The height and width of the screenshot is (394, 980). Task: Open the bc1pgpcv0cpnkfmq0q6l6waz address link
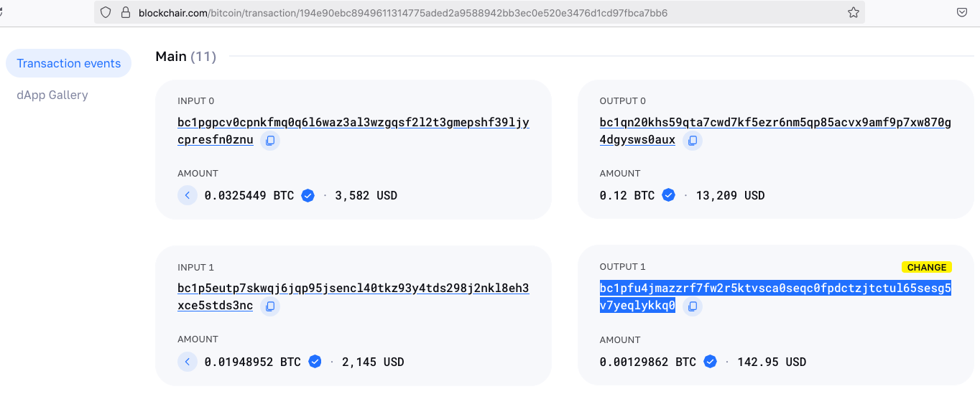pyautogui.click(x=353, y=131)
